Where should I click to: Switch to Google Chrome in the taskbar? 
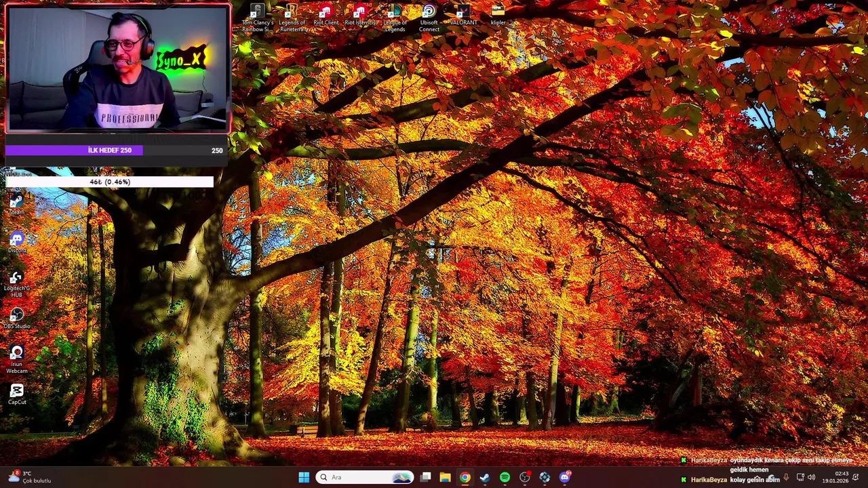(x=465, y=477)
